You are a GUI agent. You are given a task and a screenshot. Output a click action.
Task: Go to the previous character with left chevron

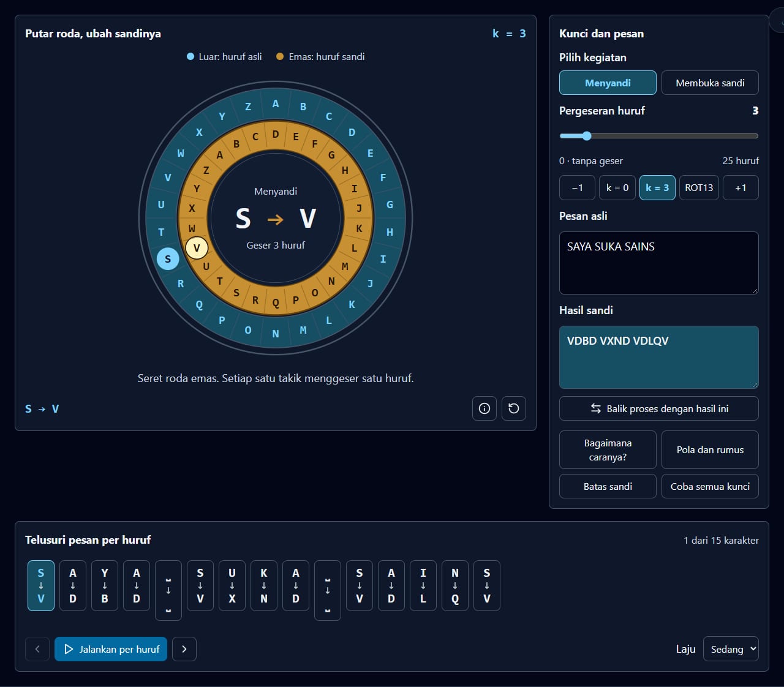pyautogui.click(x=37, y=649)
